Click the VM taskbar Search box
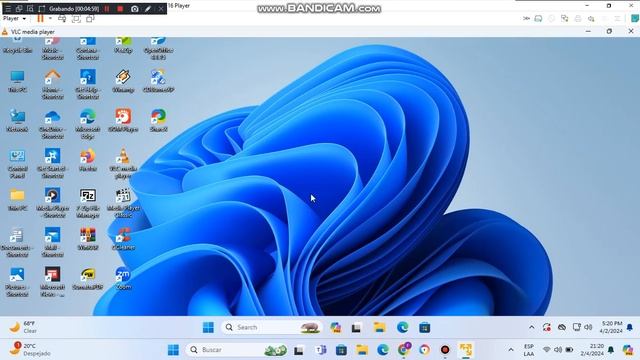This screenshot has height=360, width=640. 271,327
